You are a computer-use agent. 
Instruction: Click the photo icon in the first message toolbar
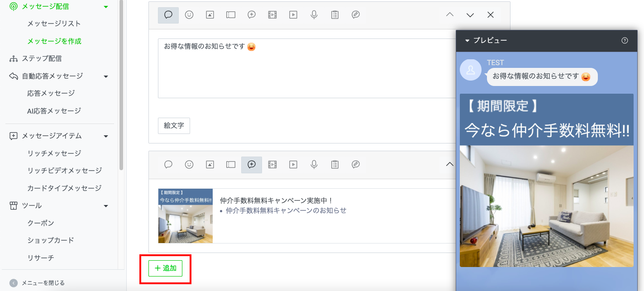click(210, 15)
